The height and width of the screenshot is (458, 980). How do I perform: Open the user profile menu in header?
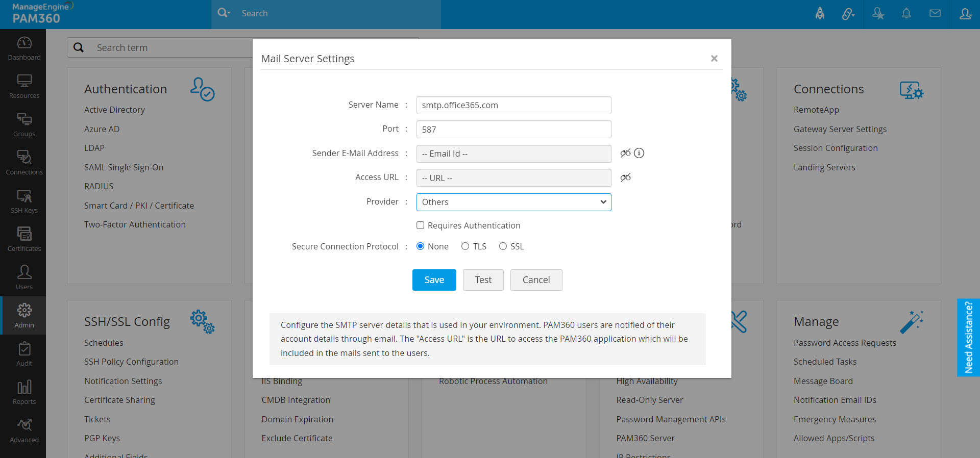(965, 14)
